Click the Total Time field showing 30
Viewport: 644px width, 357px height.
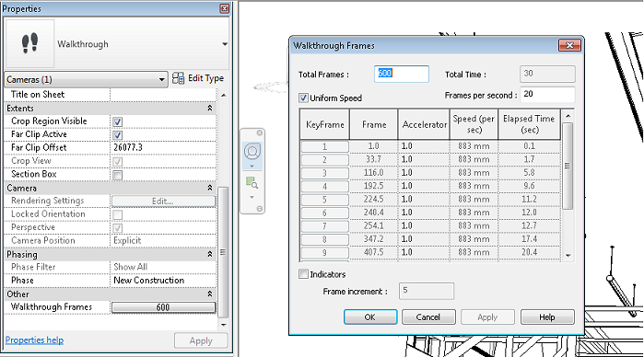[x=547, y=74]
